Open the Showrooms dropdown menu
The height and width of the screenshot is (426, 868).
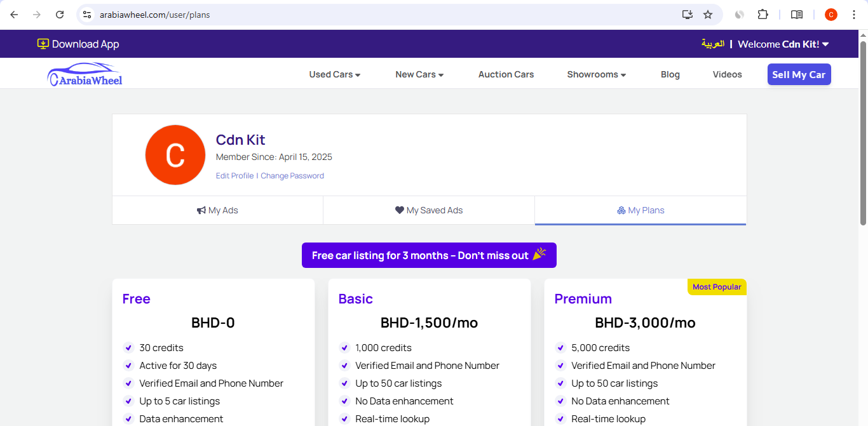pos(596,74)
